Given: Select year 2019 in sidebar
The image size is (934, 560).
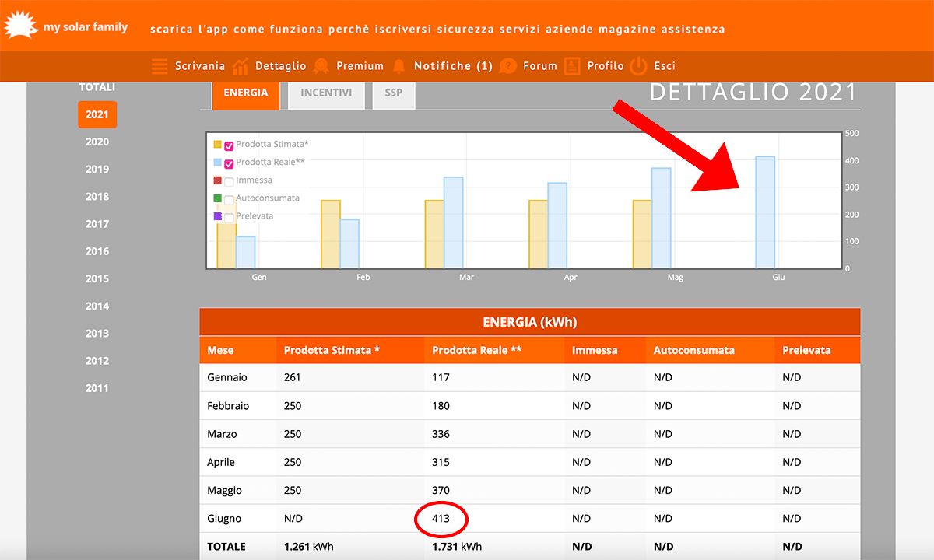Looking at the screenshot, I should click(97, 169).
